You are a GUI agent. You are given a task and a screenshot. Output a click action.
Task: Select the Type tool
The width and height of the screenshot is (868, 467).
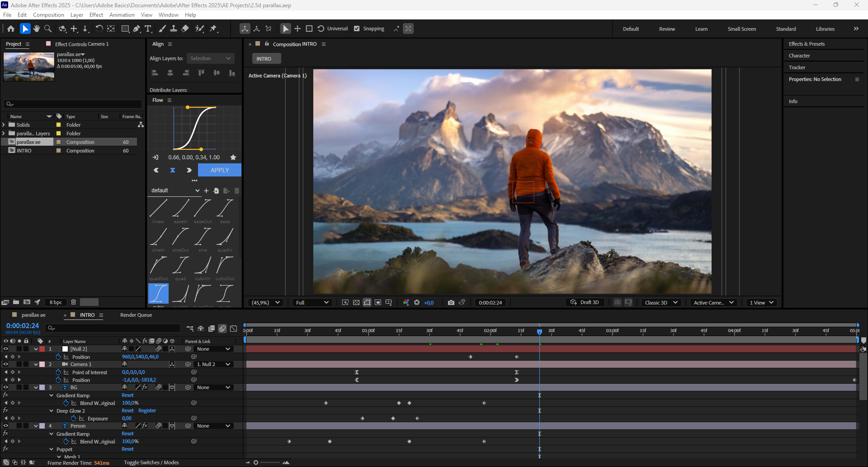(148, 29)
